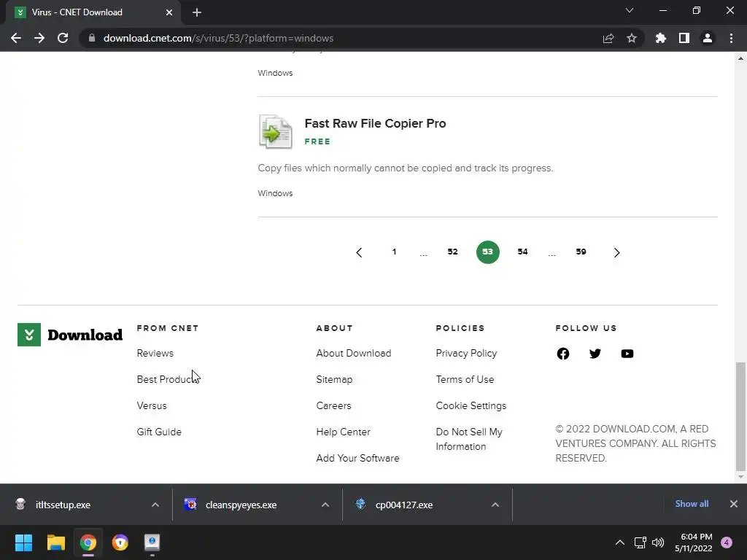
Task: Click the current page 53 button
Action: click(487, 252)
